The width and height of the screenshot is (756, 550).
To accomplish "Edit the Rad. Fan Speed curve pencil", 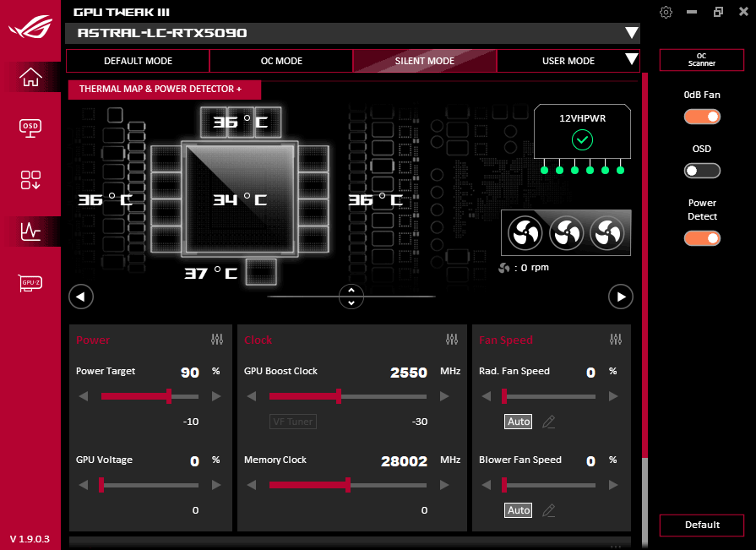I will click(x=549, y=422).
